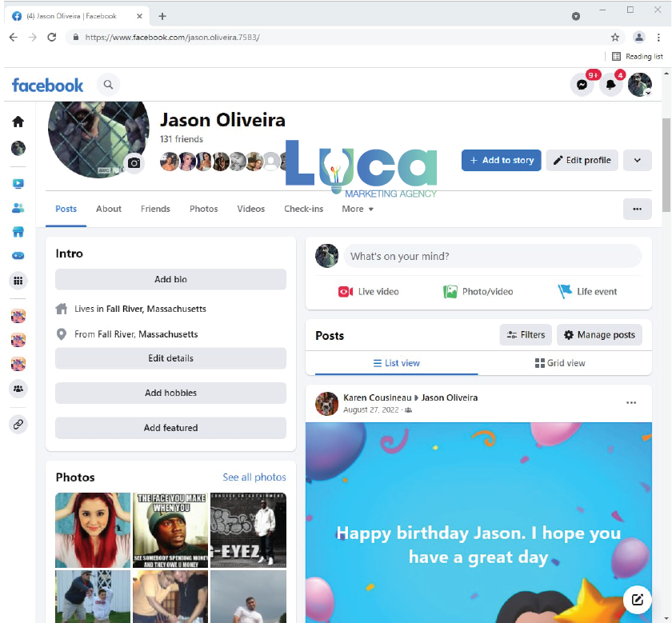Open the Facebook home icon in sidebar
The height and width of the screenshot is (623, 672).
(x=18, y=122)
